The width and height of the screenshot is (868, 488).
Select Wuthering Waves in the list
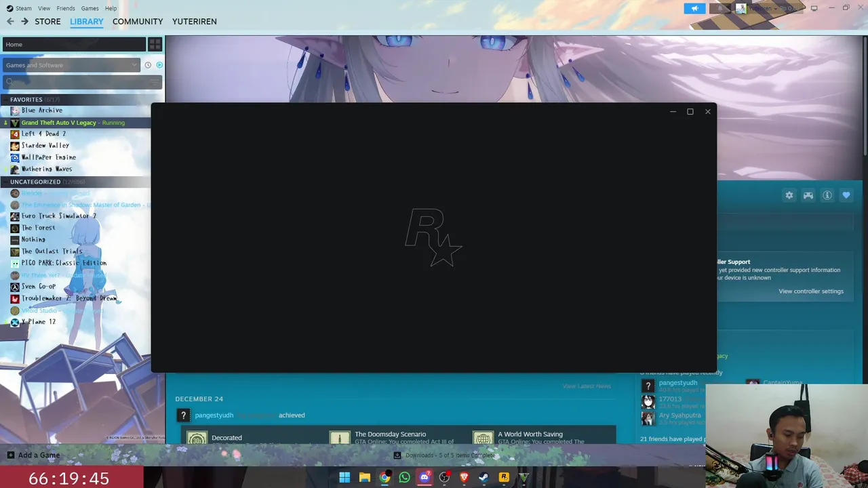click(46, 169)
